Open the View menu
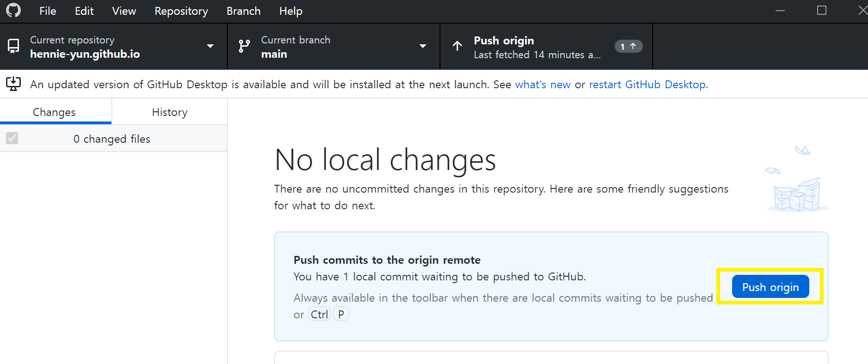Screen dimensions: 868x364 pyautogui.click(x=124, y=11)
